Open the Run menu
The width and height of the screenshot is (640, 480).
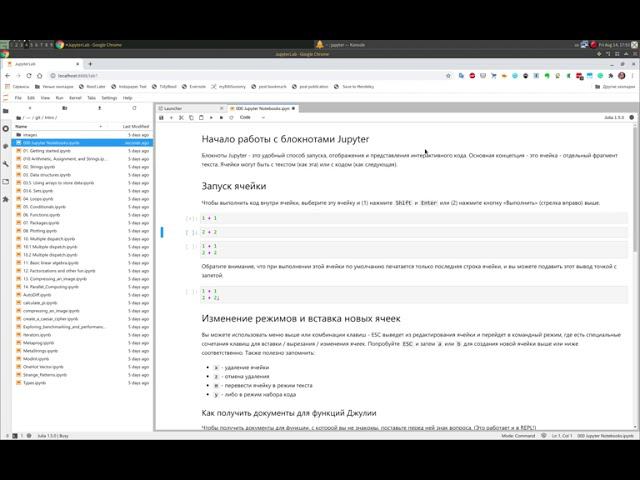(x=60, y=98)
